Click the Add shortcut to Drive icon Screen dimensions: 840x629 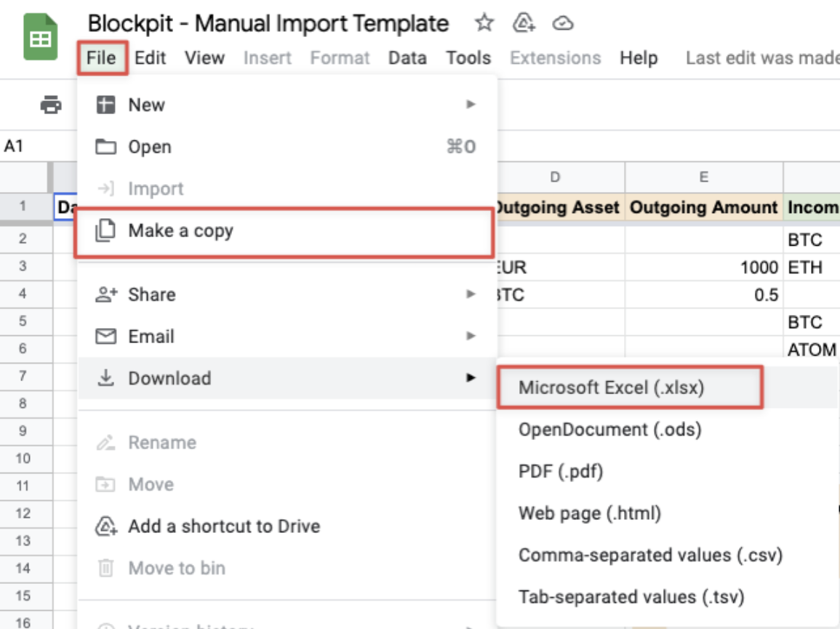[106, 526]
